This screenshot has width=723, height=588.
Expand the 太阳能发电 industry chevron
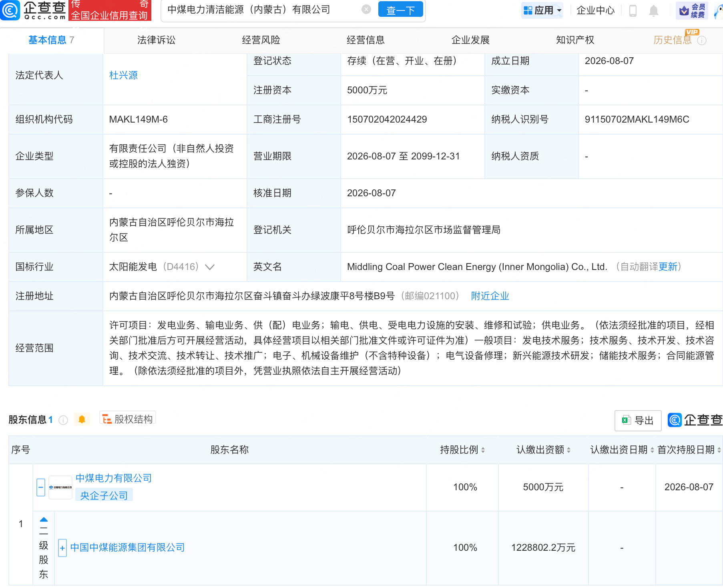(210, 267)
